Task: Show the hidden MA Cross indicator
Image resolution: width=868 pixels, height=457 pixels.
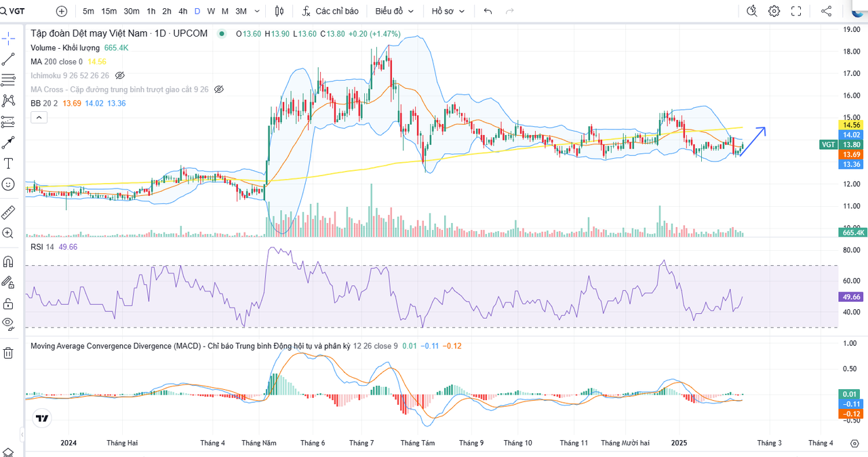Action: click(x=218, y=89)
